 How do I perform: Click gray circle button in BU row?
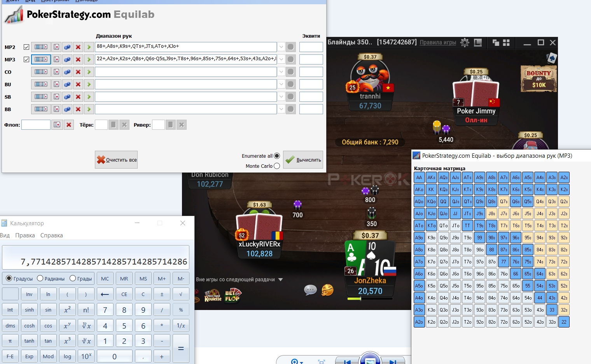[291, 84]
